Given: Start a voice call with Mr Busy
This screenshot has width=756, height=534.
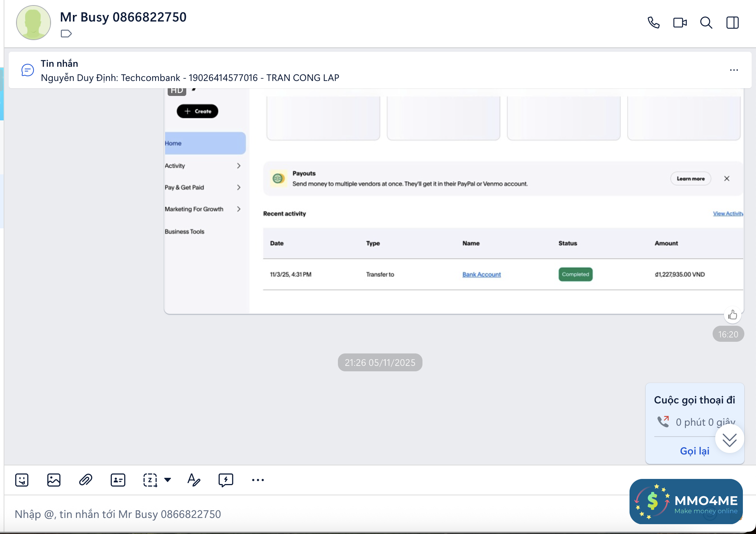Looking at the screenshot, I should point(653,23).
